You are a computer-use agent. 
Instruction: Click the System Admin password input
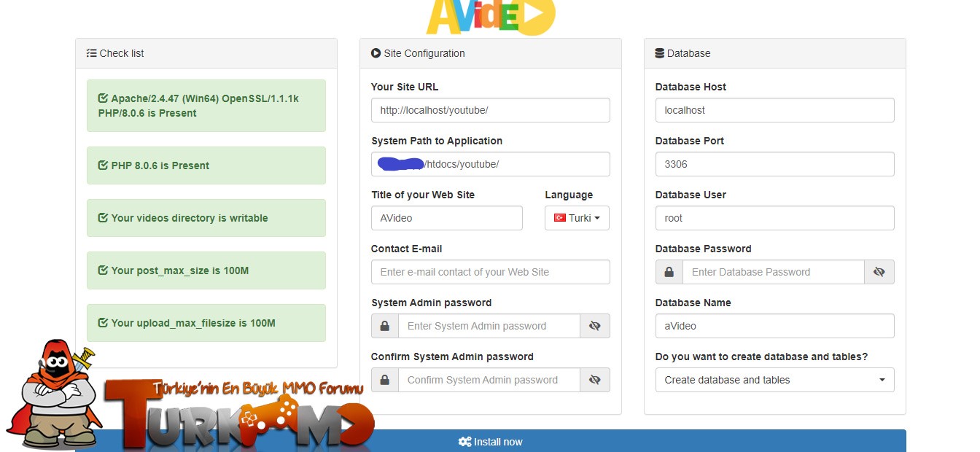click(x=489, y=326)
